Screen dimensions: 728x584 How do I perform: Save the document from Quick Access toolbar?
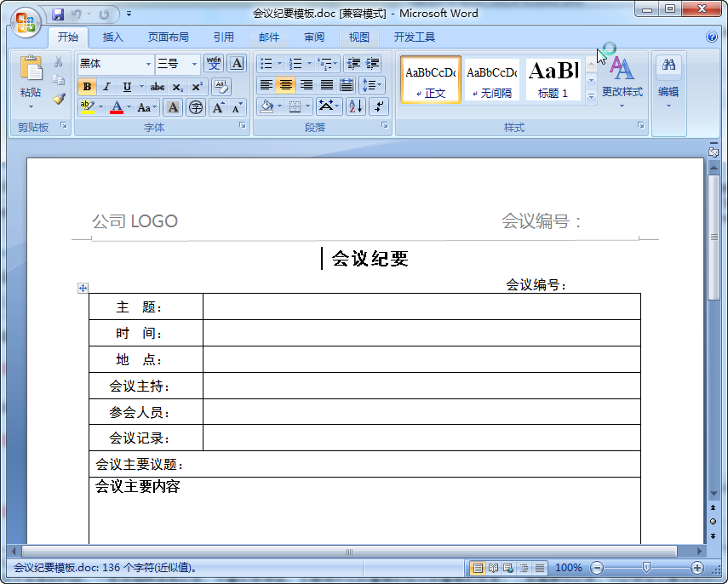(58, 14)
